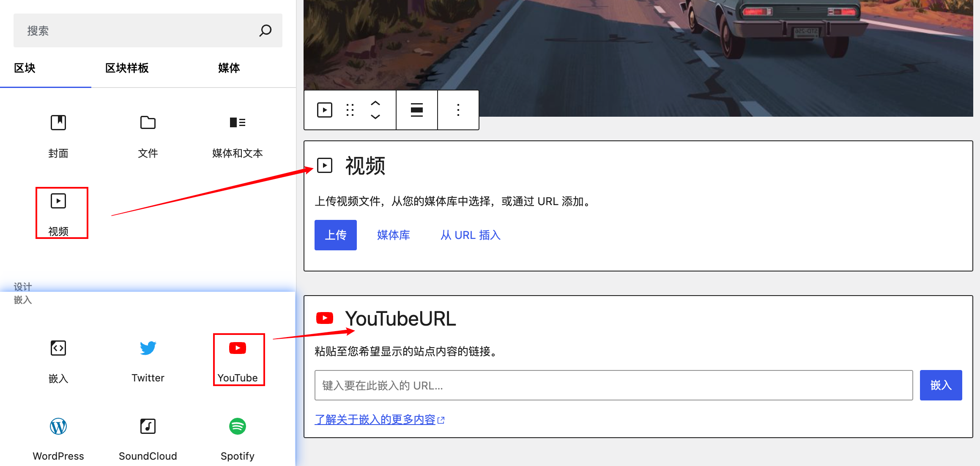Open the alignment toolbar option
Viewport: 980px width, 466px height.
[x=417, y=110]
